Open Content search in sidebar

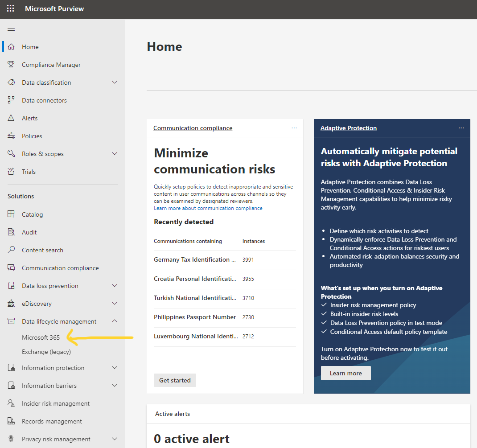tap(43, 251)
